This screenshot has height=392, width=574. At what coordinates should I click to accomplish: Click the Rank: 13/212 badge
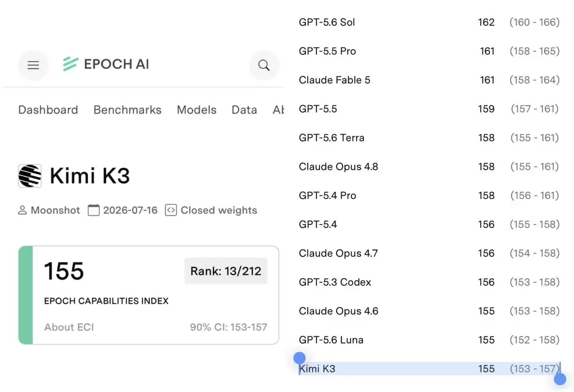pyautogui.click(x=226, y=271)
